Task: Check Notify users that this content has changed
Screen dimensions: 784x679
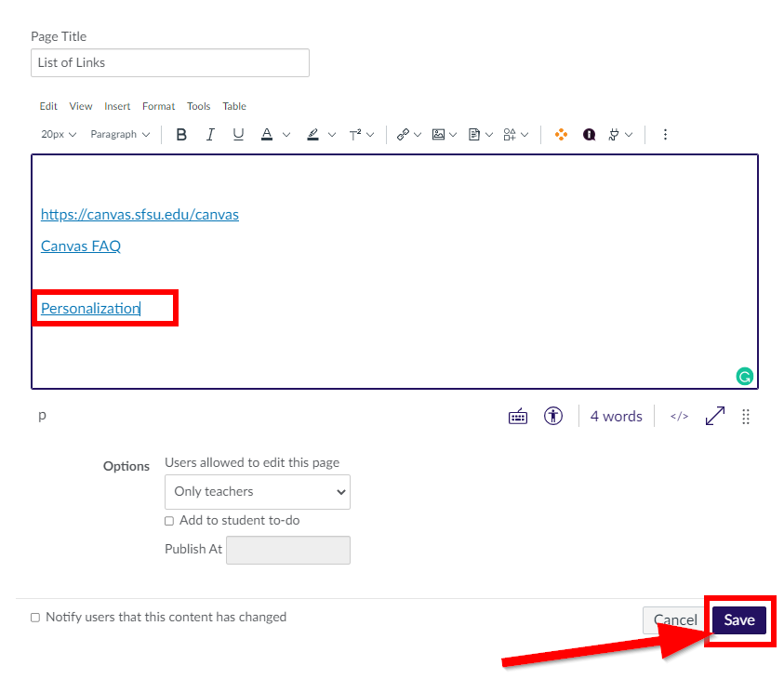Action: click(35, 618)
